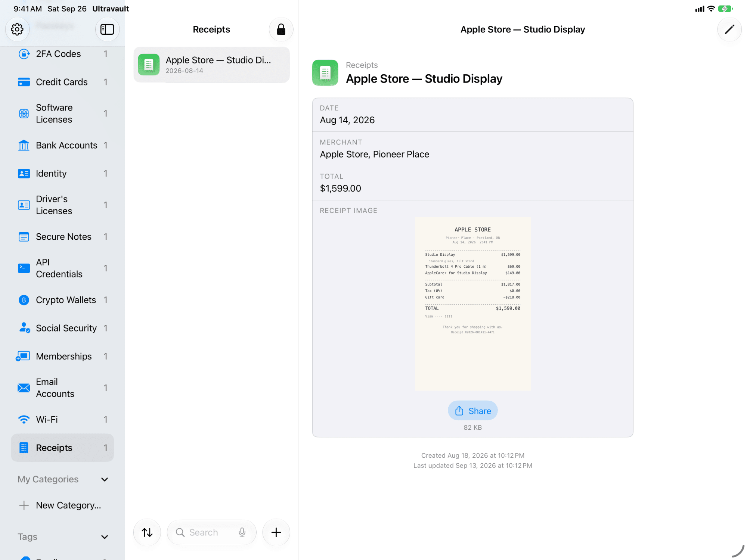This screenshot has height=560, width=747.
Task: Collapse the Tags section
Action: [105, 537]
